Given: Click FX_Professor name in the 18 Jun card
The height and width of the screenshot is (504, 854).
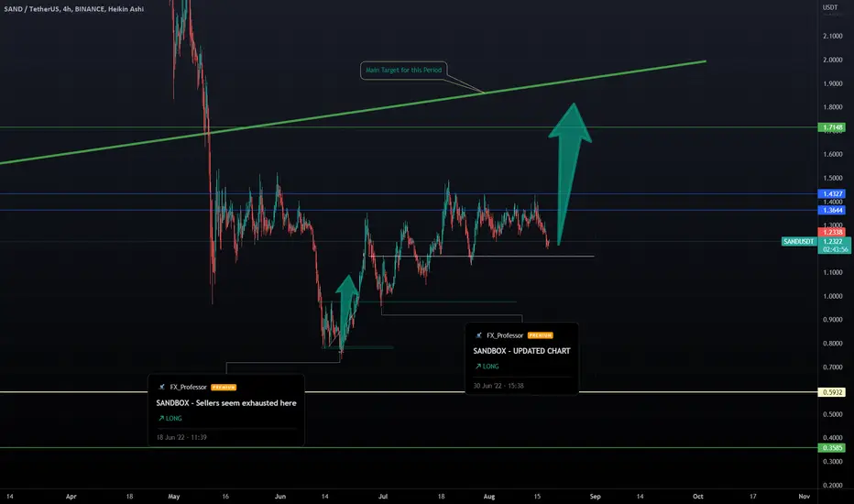Looking at the screenshot, I should tap(188, 388).
